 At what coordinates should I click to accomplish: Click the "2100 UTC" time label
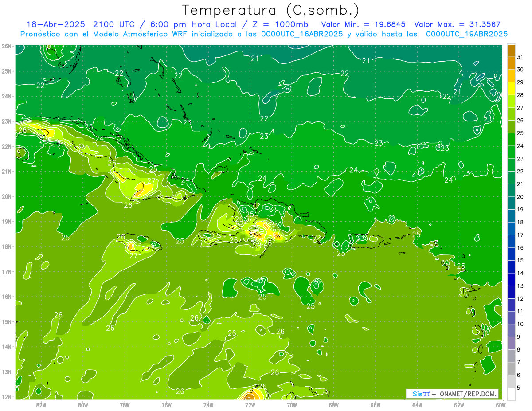click(x=114, y=24)
